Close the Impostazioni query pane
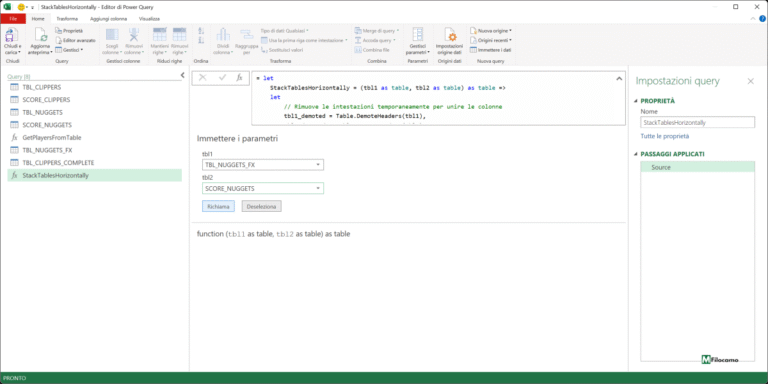The width and height of the screenshot is (768, 384). (x=750, y=82)
